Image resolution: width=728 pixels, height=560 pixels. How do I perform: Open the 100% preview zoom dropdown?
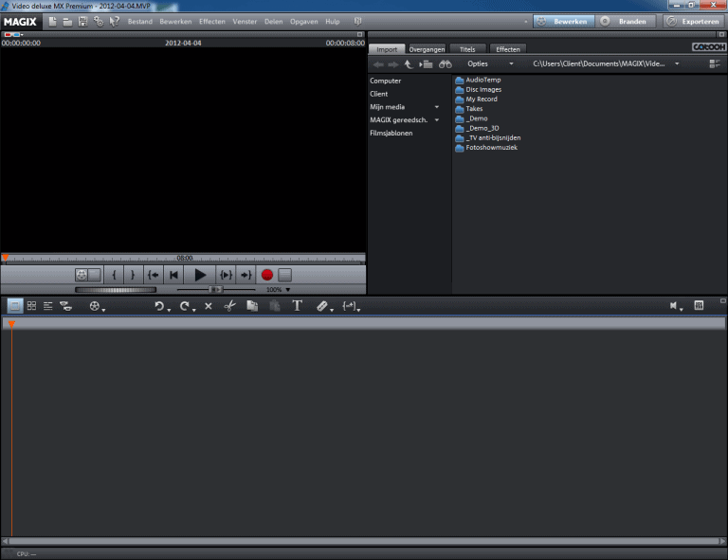click(x=278, y=290)
